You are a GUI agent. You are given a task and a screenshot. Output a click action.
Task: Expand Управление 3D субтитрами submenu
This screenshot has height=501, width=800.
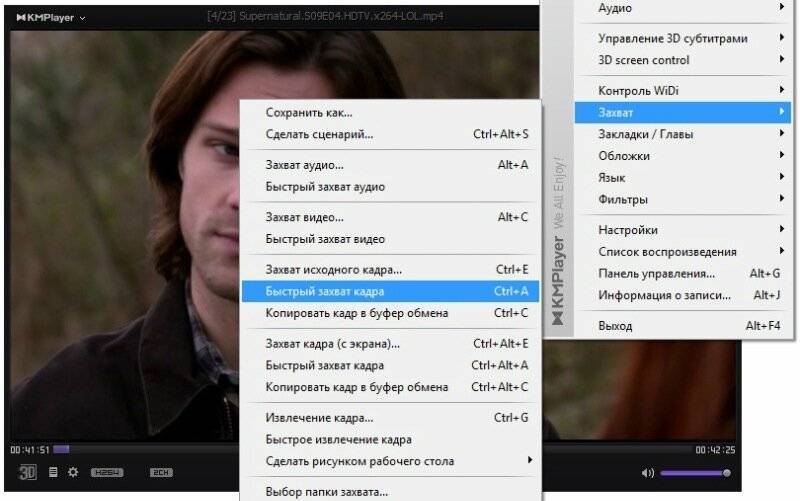pyautogui.click(x=683, y=38)
